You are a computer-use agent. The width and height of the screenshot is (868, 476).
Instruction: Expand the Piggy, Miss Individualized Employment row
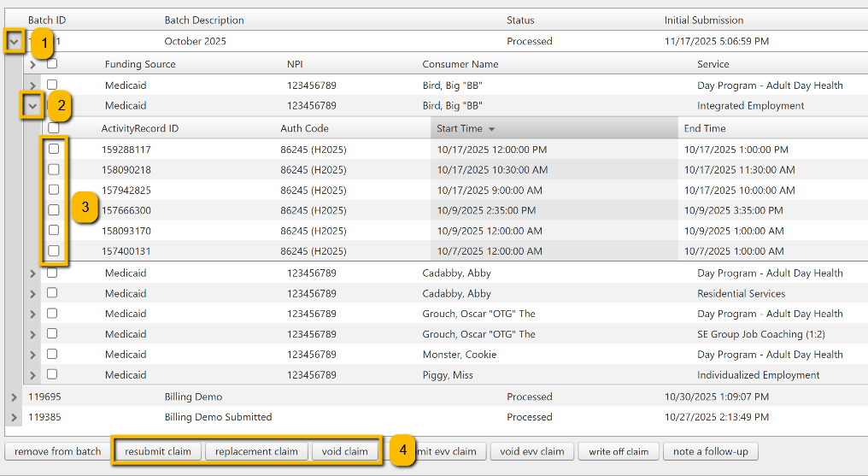tap(33, 374)
